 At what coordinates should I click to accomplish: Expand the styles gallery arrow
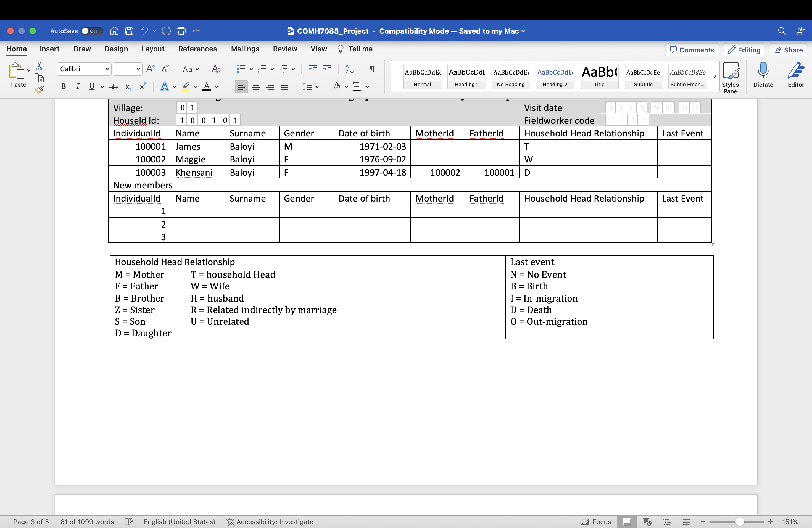click(715, 76)
